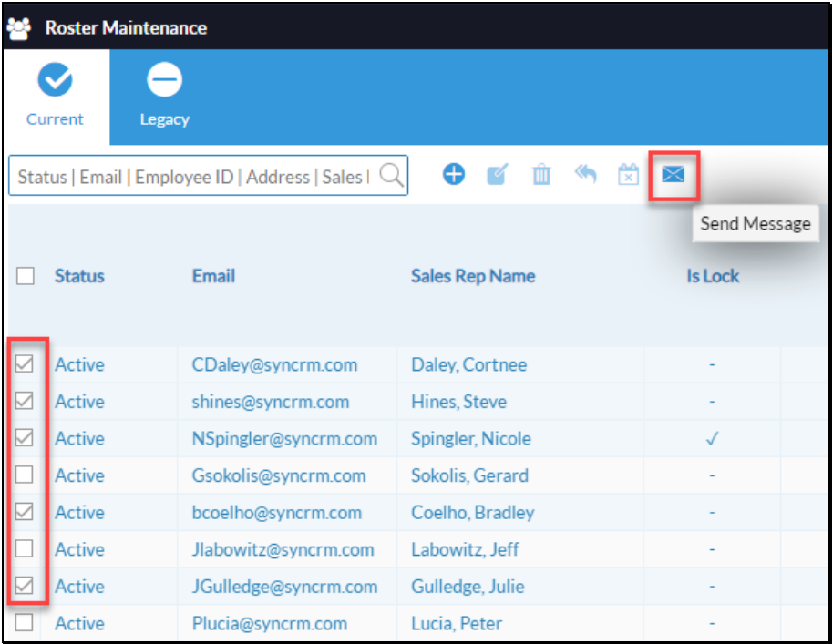Toggle the select-all header checkbox

(x=26, y=276)
